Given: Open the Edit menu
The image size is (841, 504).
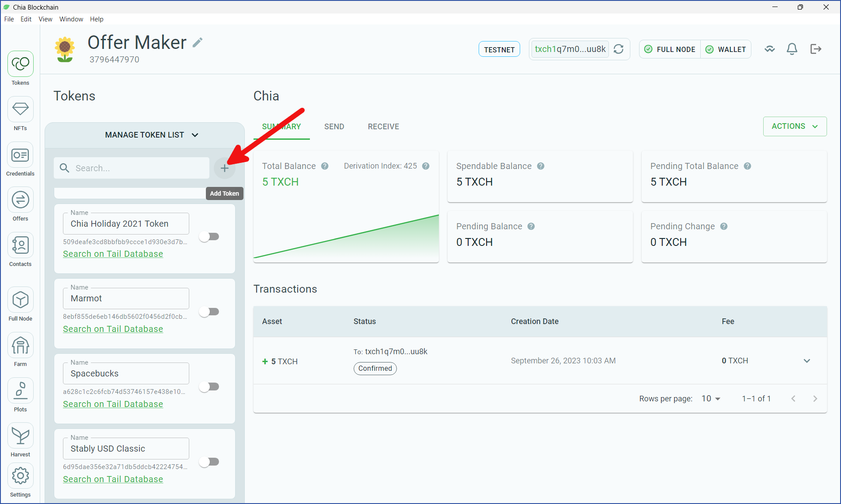Looking at the screenshot, I should pos(26,19).
